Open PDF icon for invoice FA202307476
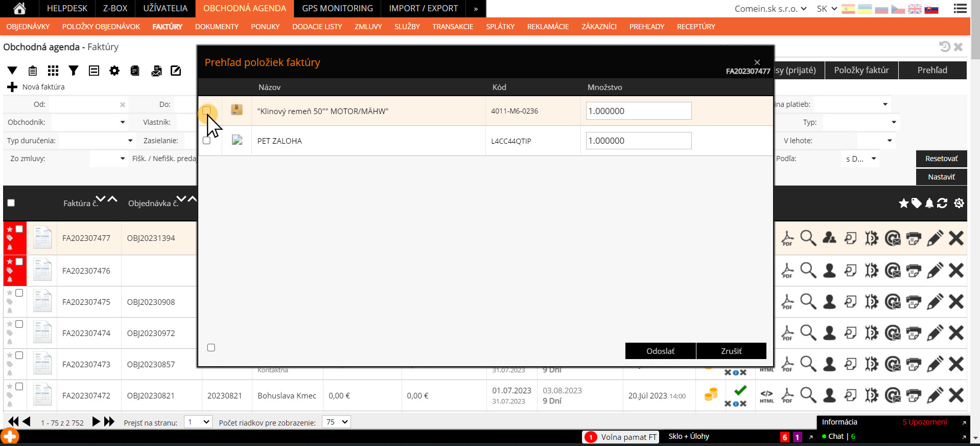Screen dimensions: 980x446 click(x=787, y=270)
